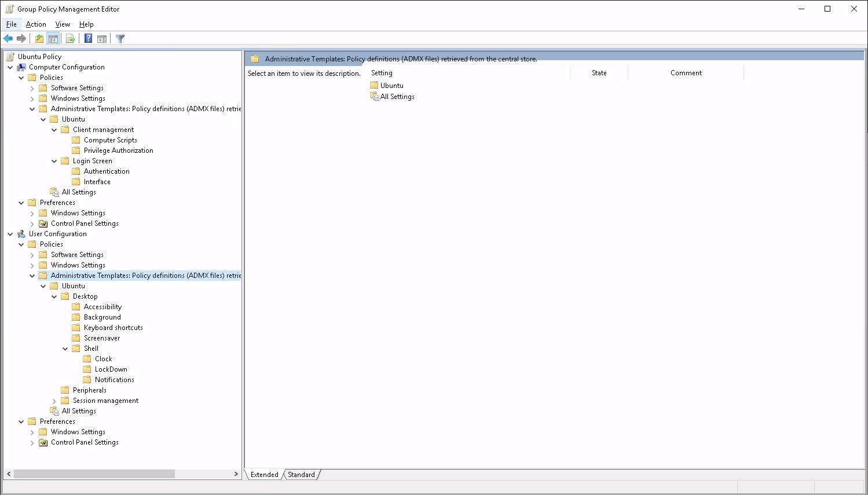Collapse the Shell folder
The image size is (868, 495).
65,349
